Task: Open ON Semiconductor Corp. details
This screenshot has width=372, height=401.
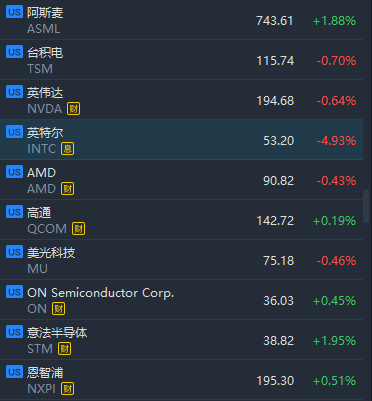Action: click(x=182, y=300)
